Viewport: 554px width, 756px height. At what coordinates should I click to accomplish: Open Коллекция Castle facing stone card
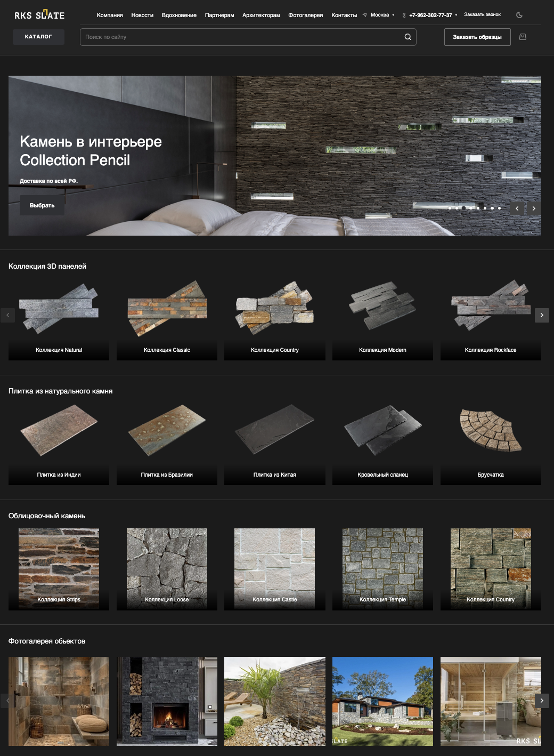pos(275,569)
